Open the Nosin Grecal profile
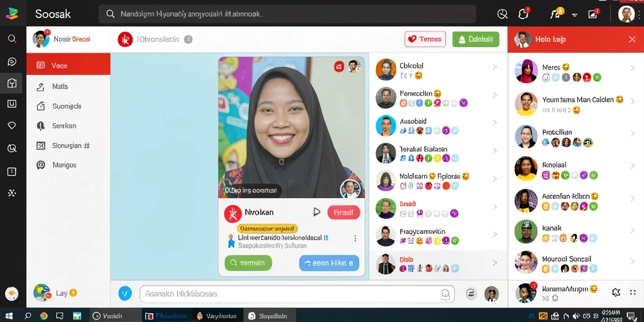The image size is (644, 322). click(x=62, y=40)
